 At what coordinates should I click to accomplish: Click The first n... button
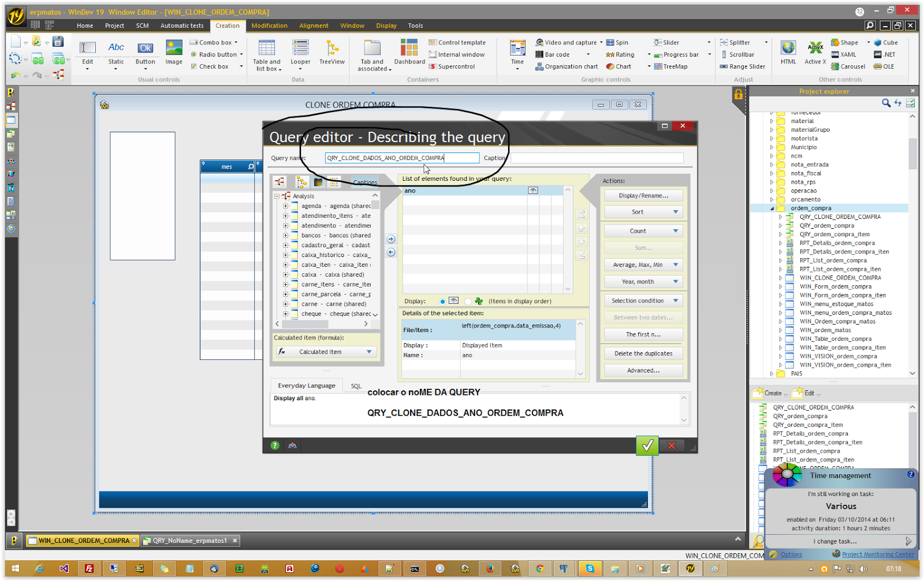[643, 334]
